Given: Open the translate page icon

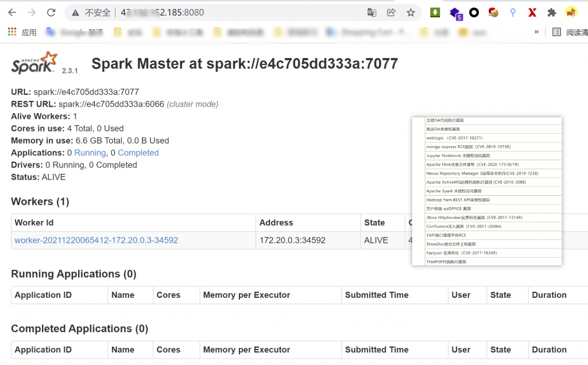Looking at the screenshot, I should click(x=372, y=13).
